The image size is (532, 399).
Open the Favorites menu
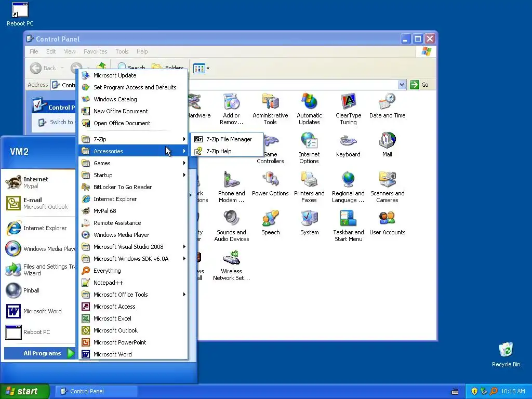pos(96,51)
